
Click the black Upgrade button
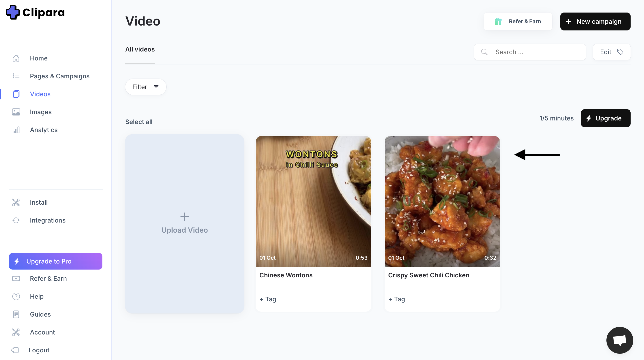pos(606,118)
